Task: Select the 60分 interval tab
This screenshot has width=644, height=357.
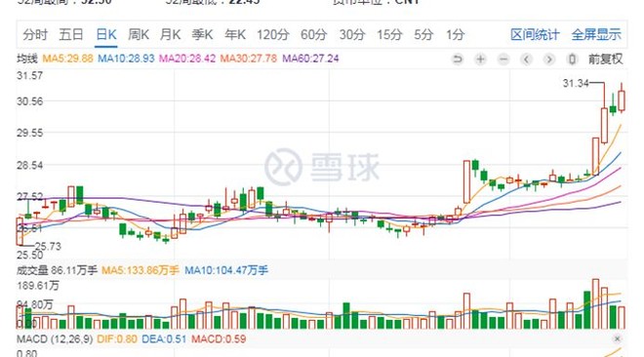Action: coord(313,34)
